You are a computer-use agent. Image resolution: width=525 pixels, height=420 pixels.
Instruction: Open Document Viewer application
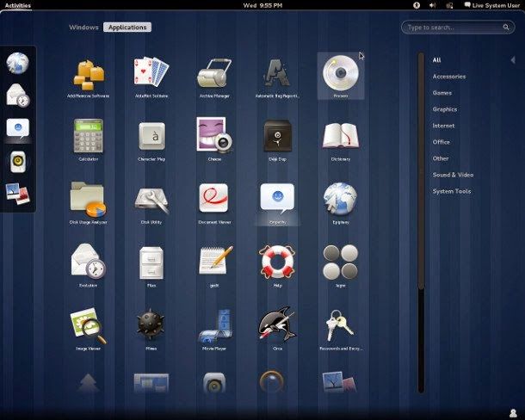214,203
